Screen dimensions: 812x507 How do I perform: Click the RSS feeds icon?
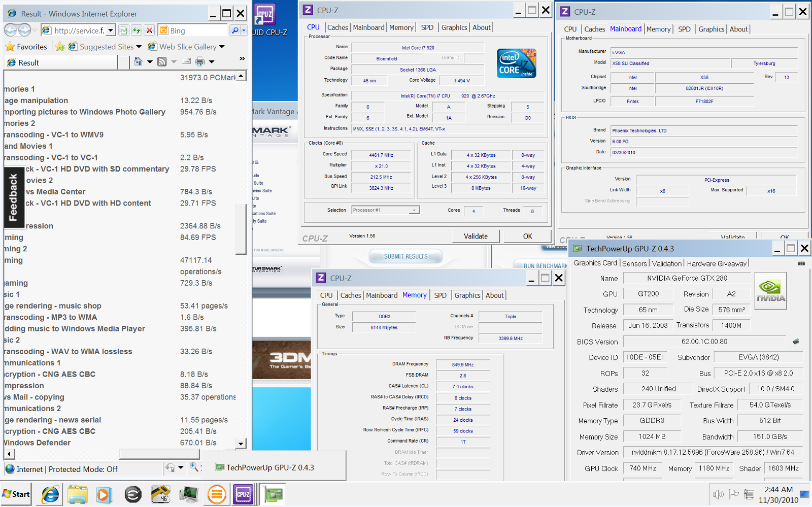[x=162, y=62]
